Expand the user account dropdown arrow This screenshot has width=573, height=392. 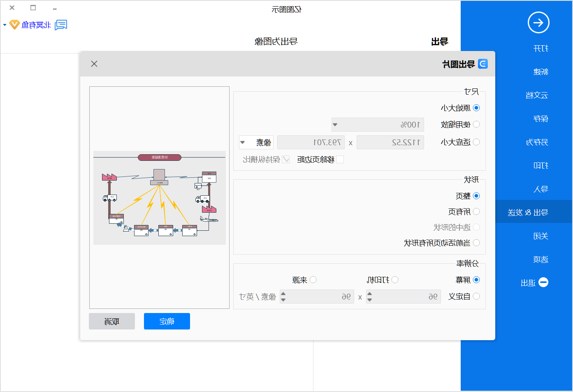click(x=5, y=25)
